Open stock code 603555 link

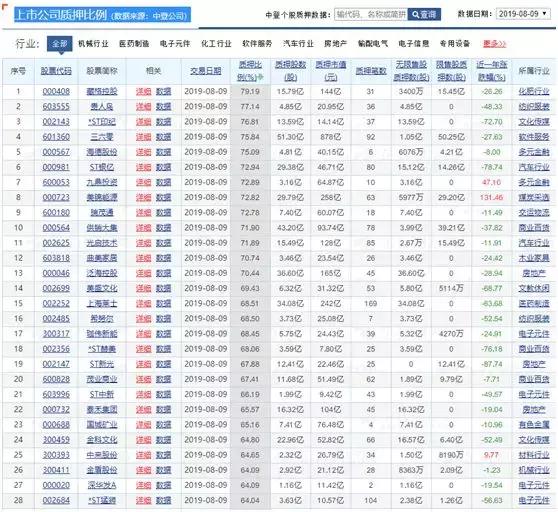pyautogui.click(x=56, y=106)
